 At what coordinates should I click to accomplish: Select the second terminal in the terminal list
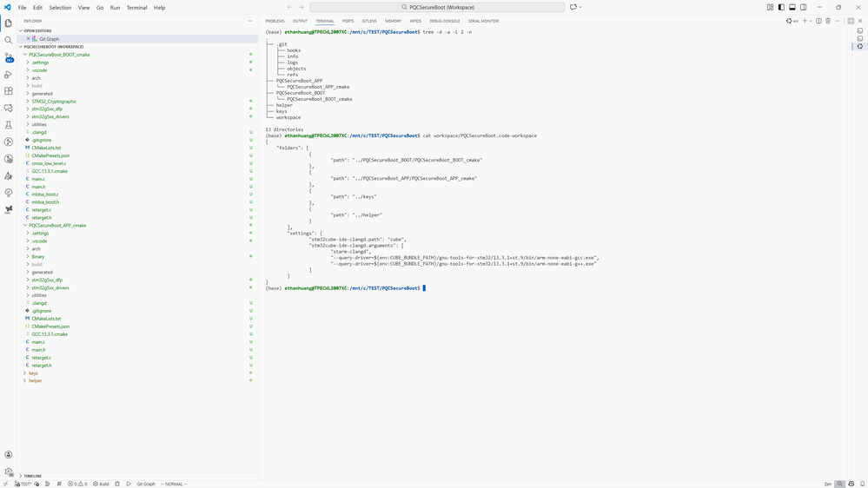(859, 39)
